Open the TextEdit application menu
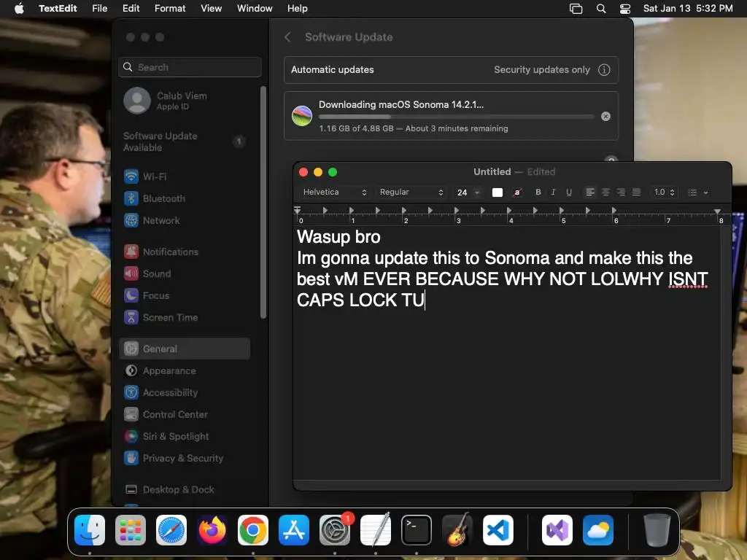 (x=58, y=8)
